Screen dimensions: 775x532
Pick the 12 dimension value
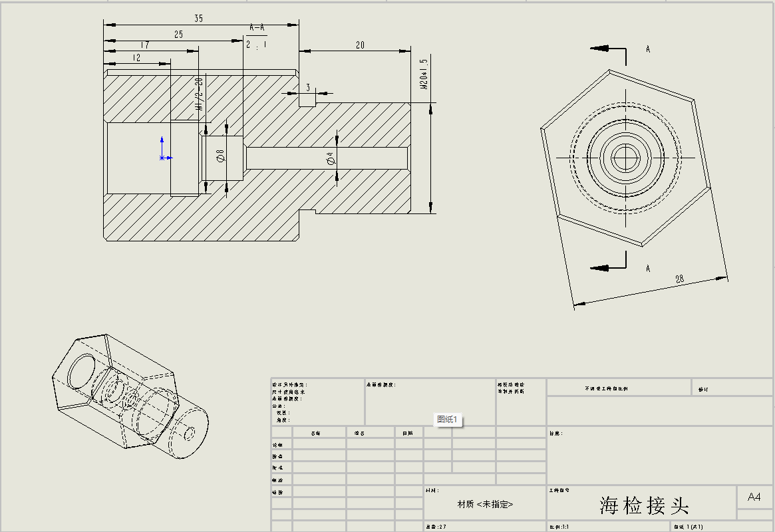[136, 58]
